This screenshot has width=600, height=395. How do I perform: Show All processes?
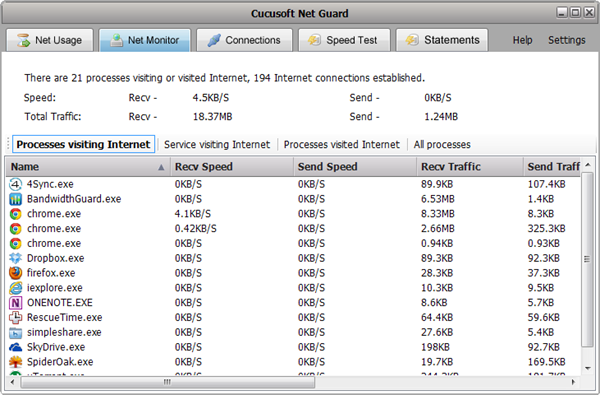coord(442,144)
